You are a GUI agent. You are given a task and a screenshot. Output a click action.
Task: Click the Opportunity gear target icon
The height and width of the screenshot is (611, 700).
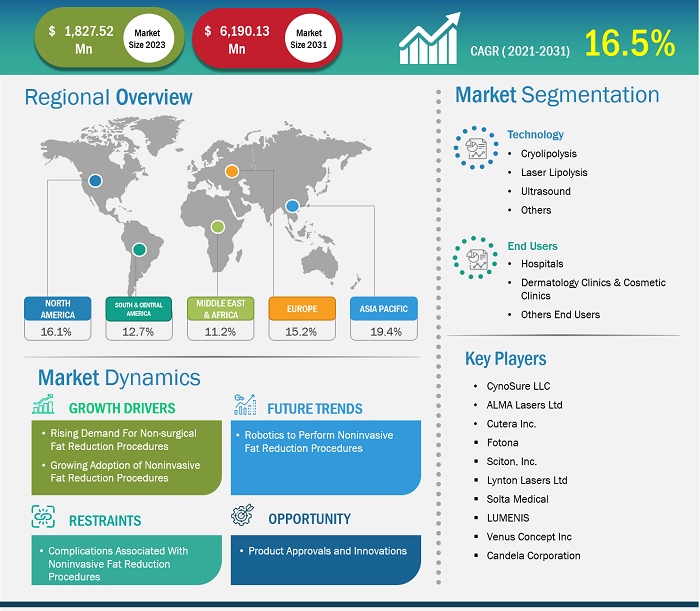pos(242,515)
